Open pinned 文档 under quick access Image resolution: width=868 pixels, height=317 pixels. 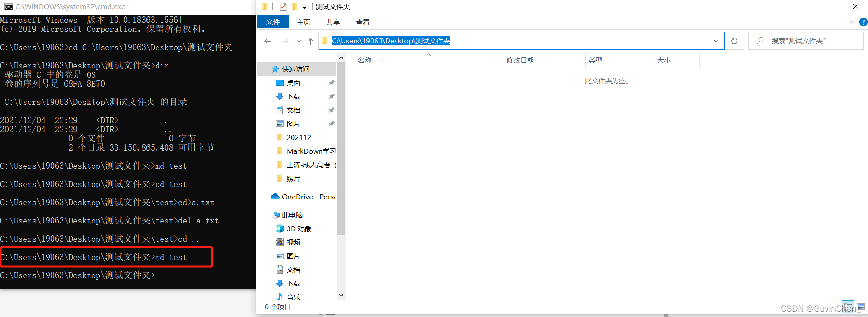(293, 110)
